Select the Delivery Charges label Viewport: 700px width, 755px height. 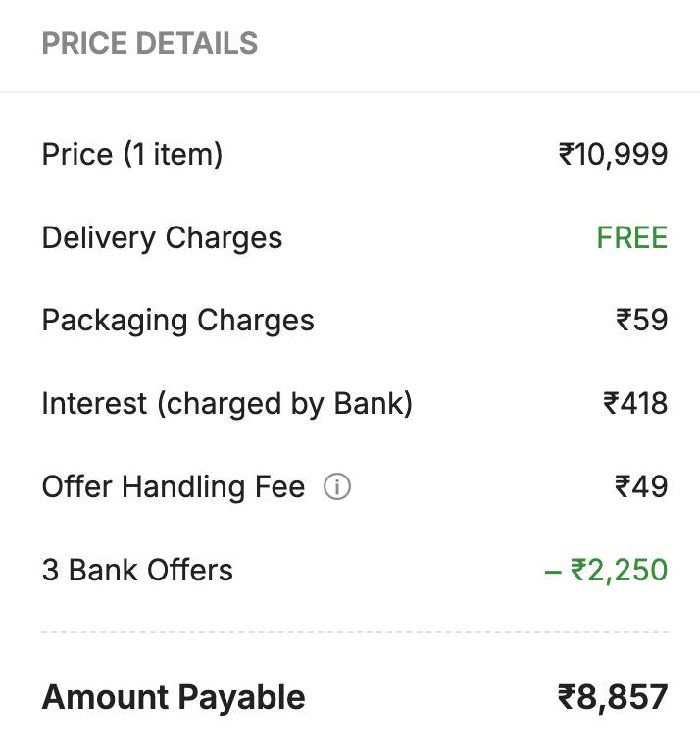point(162,238)
